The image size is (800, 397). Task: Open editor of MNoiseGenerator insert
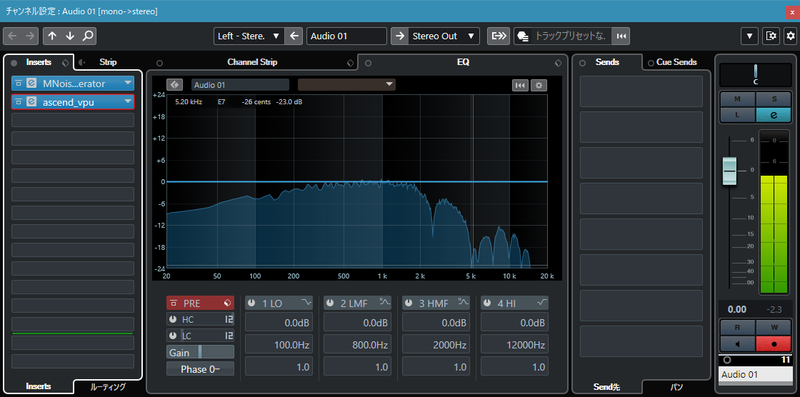(32, 83)
